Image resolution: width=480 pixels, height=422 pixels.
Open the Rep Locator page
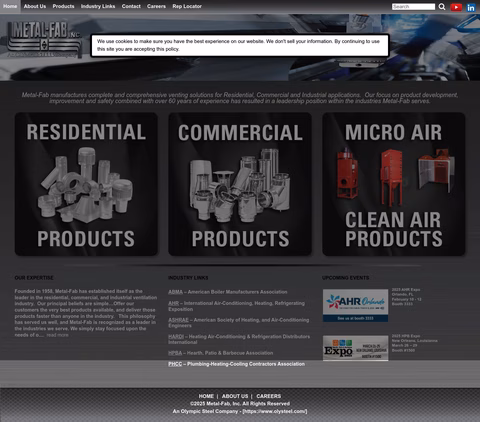pyautogui.click(x=187, y=6)
